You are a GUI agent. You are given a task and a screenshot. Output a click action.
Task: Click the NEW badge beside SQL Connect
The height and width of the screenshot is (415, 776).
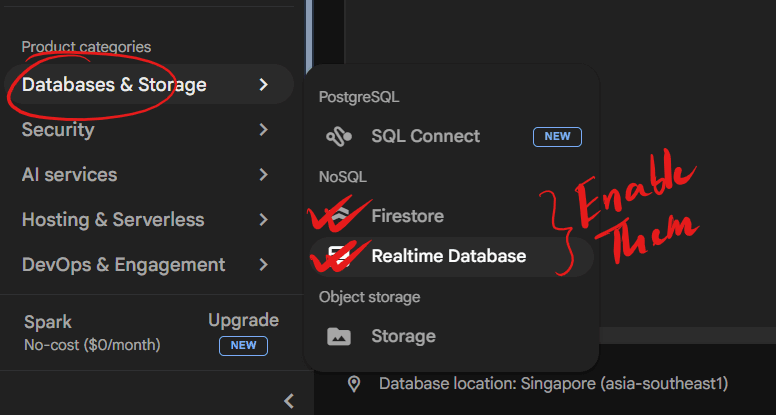coord(557,137)
